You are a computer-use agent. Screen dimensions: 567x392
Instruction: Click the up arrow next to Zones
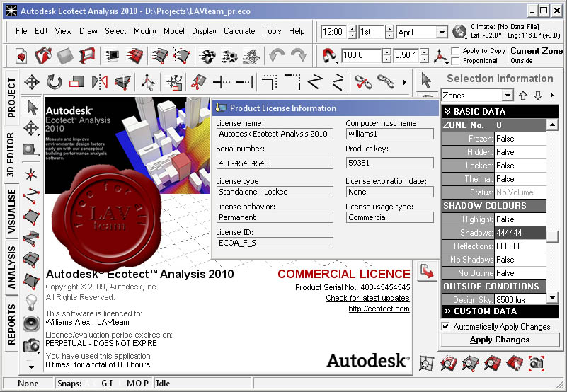click(523, 96)
